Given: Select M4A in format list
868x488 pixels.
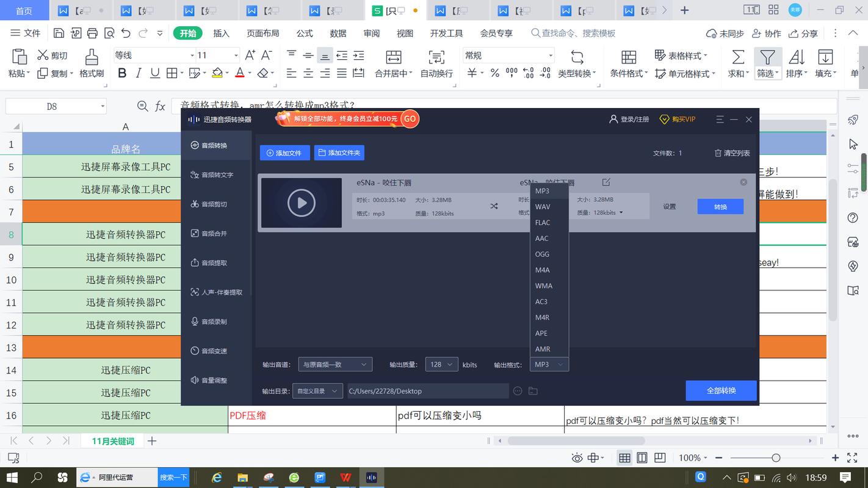Looking at the screenshot, I should pyautogui.click(x=549, y=270).
